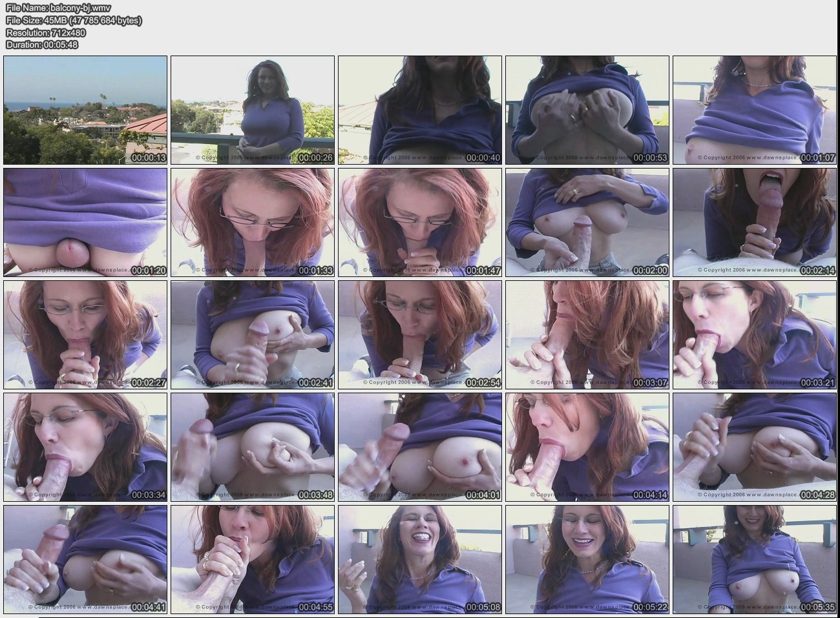Image resolution: width=840 pixels, height=618 pixels.
Task: Click the thumbnail timestamped 00:00:13
Action: [85, 110]
